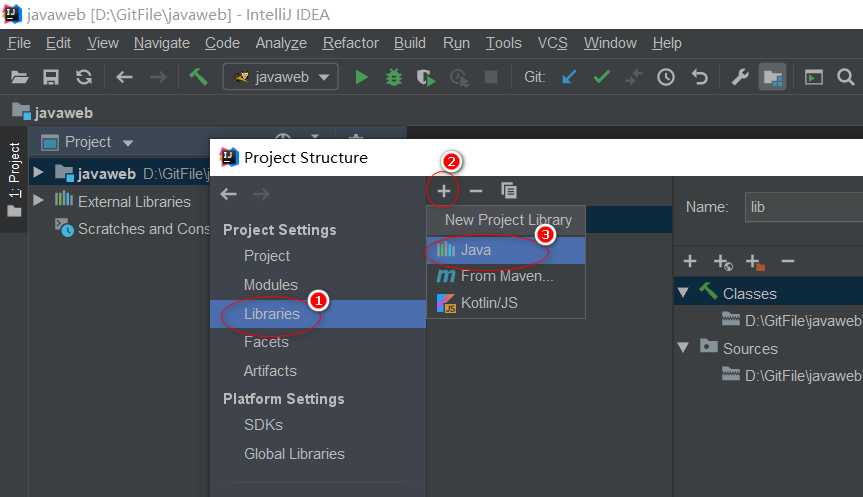The width and height of the screenshot is (863, 497).
Task: Click the green Run button
Action: point(361,77)
